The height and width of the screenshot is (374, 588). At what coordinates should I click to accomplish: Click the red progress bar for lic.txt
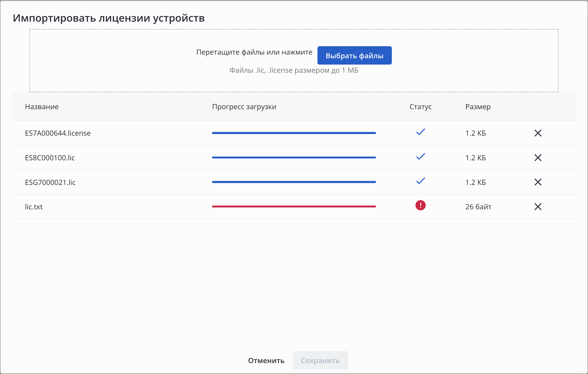coord(294,207)
